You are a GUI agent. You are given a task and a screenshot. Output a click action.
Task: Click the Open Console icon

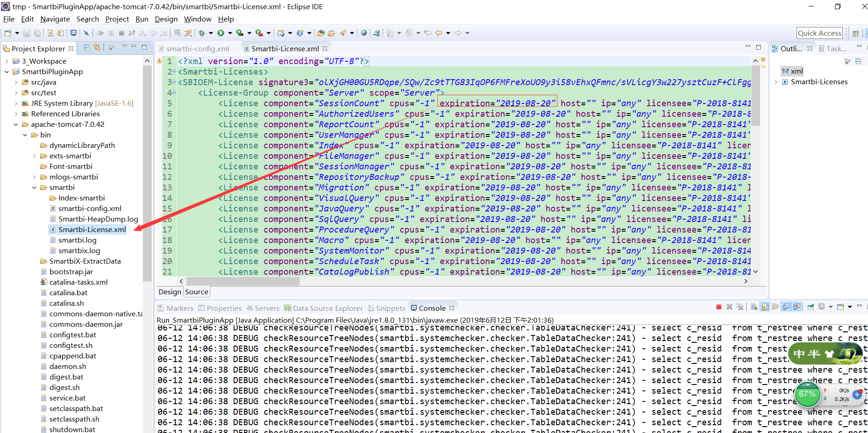point(841,307)
